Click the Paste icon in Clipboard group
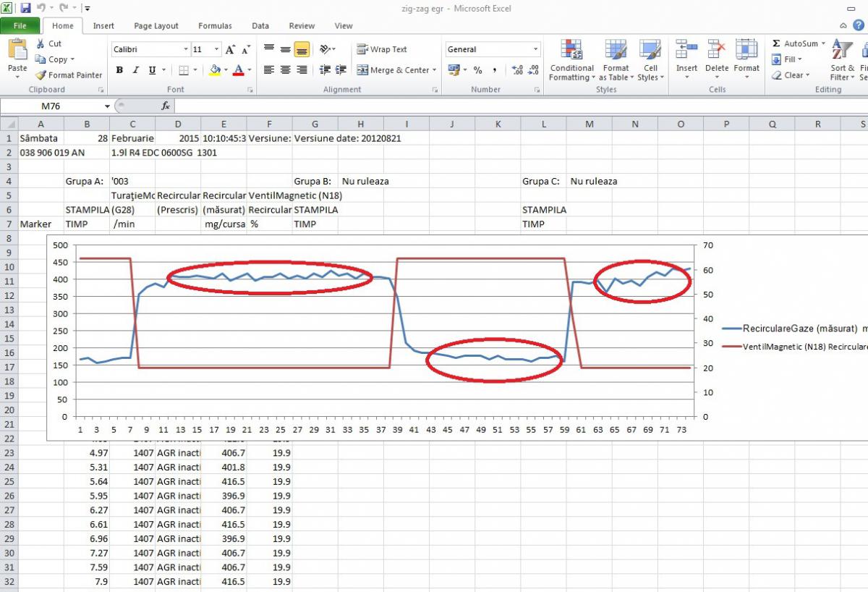Screen dimensions: 868x592 (17, 54)
